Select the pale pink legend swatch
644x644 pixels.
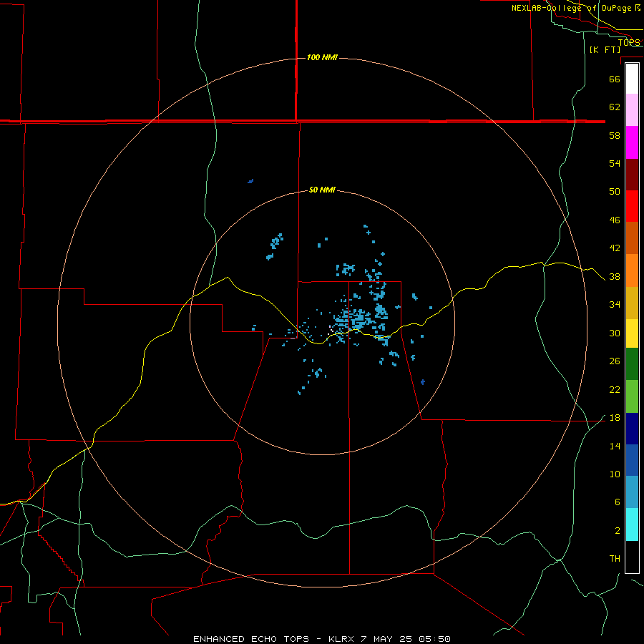[632, 110]
